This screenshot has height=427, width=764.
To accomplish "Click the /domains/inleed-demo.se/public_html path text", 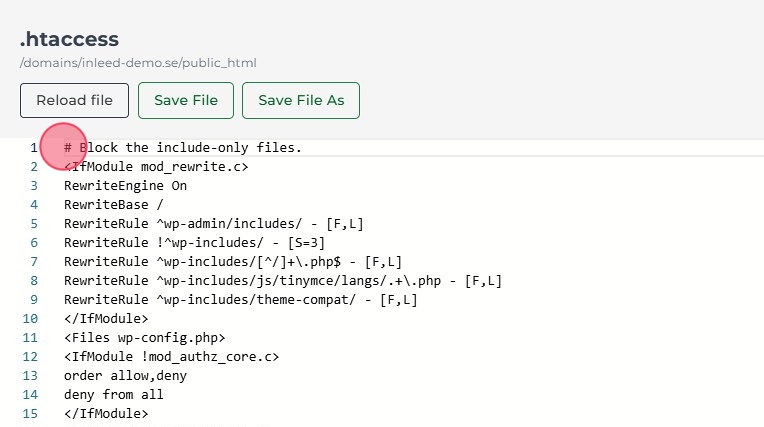I will click(x=138, y=63).
